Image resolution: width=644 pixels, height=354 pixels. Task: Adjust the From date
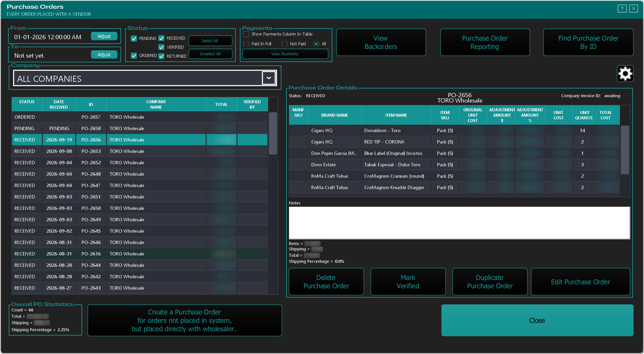[104, 36]
